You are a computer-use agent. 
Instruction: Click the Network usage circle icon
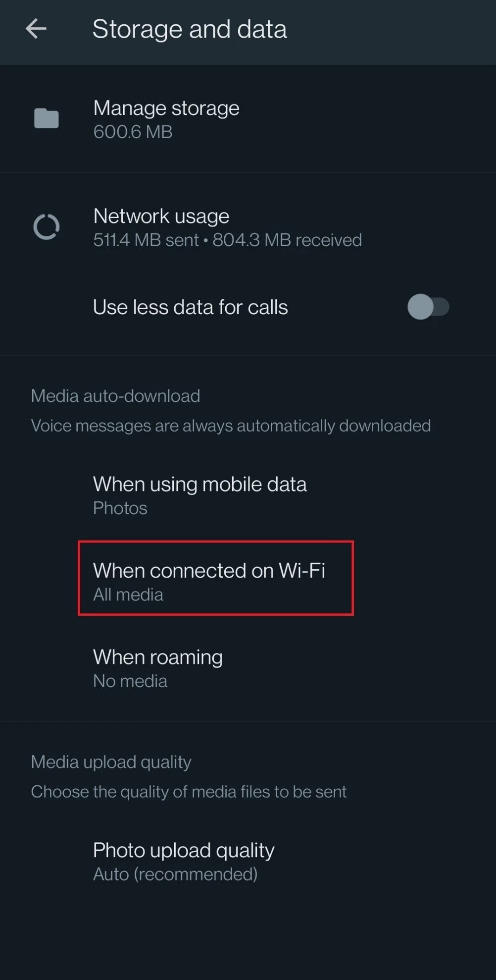coord(46,227)
